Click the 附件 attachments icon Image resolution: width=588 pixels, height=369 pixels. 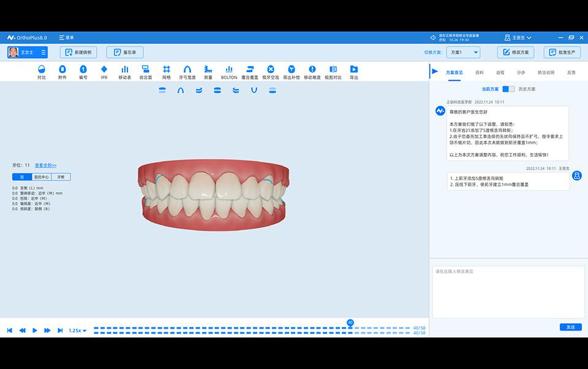(x=62, y=72)
